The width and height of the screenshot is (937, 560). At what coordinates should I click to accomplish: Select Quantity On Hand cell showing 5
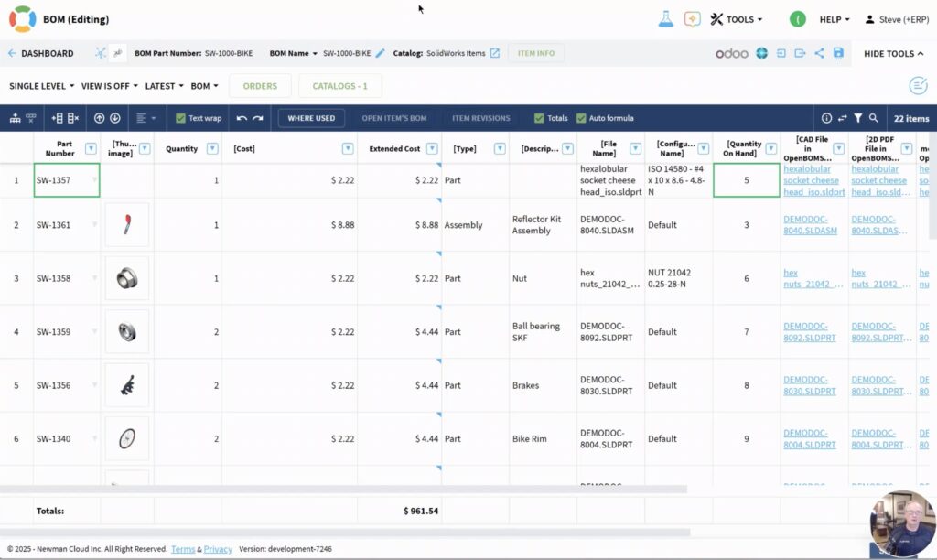[x=747, y=180]
